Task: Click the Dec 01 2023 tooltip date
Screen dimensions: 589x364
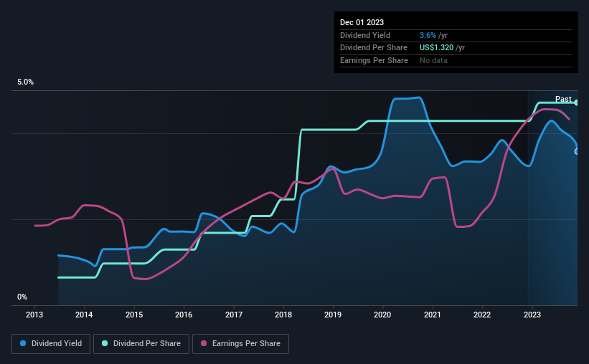Action: tap(362, 22)
